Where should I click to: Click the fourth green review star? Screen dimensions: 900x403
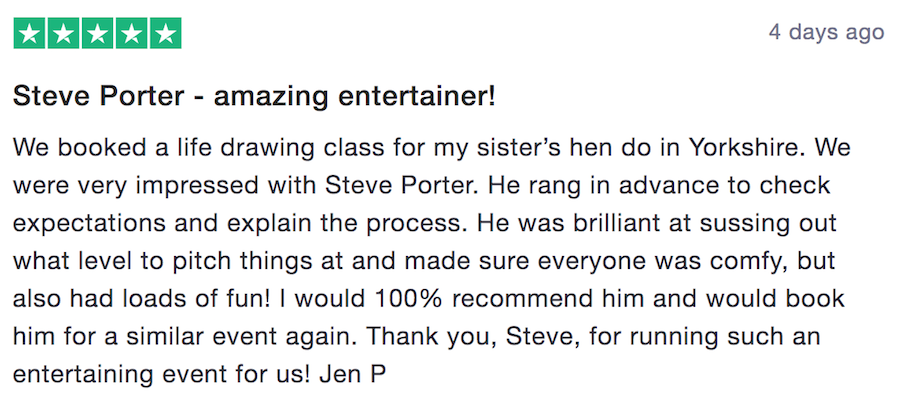131,33
